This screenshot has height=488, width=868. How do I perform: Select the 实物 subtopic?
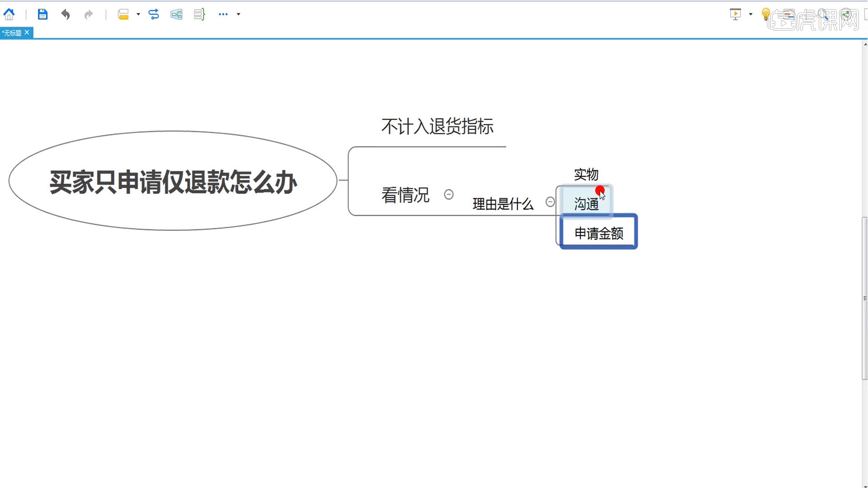(586, 174)
